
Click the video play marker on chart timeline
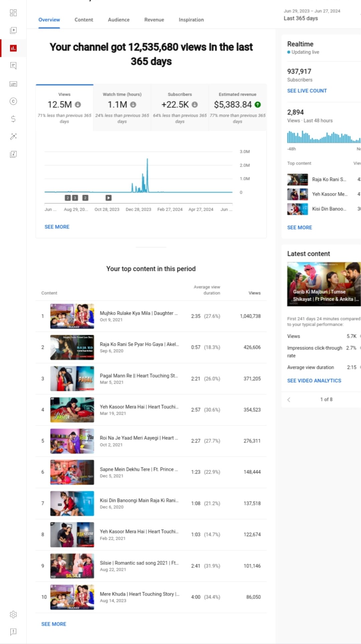(109, 198)
